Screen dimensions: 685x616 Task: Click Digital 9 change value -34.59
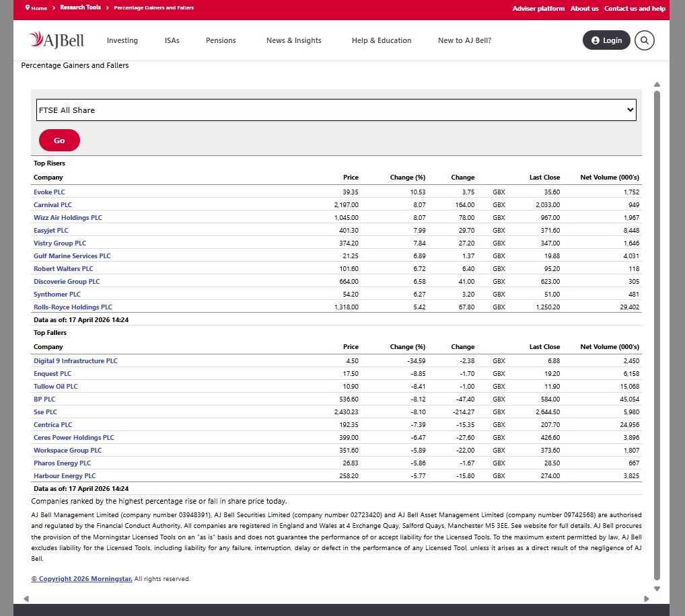tap(417, 360)
